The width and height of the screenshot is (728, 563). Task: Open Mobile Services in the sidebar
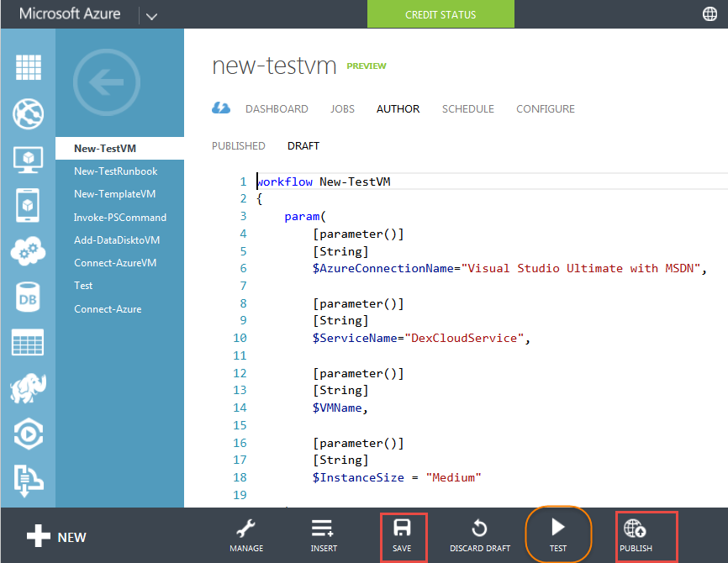tap(28, 204)
